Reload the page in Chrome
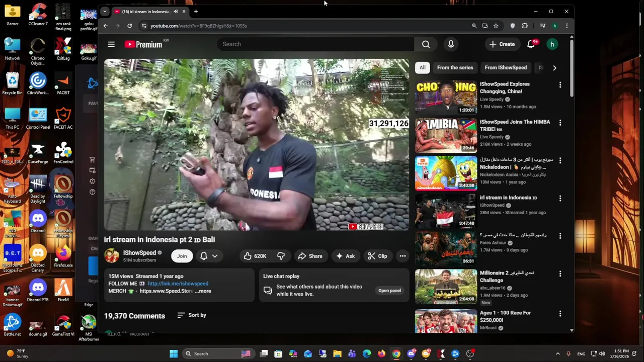 coord(129,26)
